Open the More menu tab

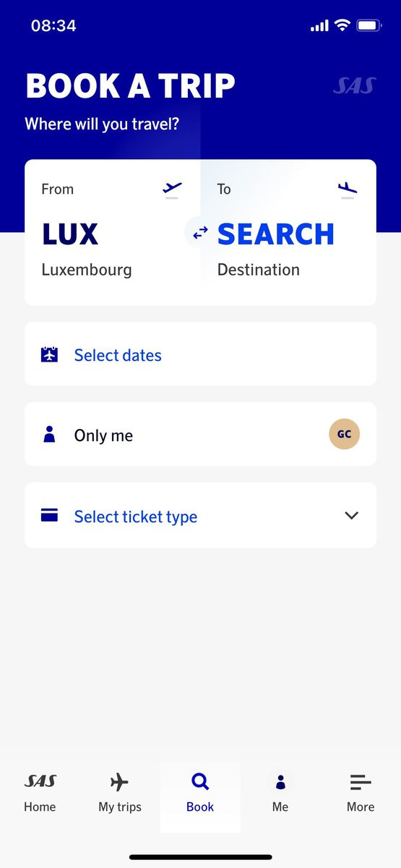(361, 793)
